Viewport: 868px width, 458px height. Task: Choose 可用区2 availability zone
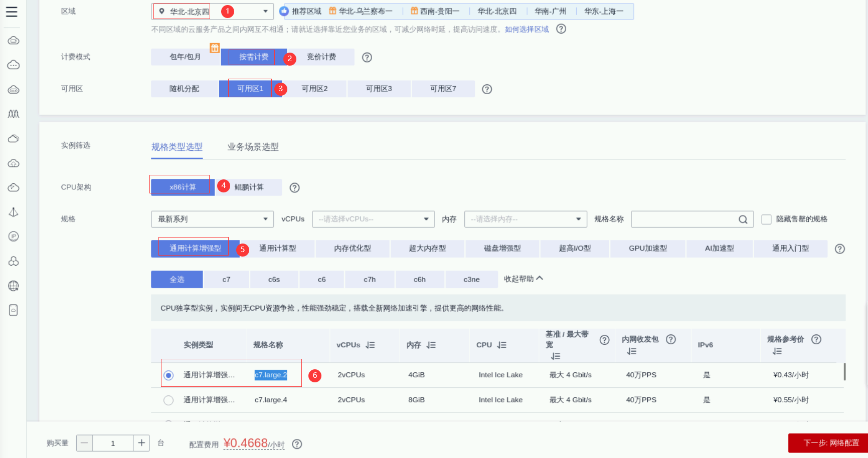[314, 89]
